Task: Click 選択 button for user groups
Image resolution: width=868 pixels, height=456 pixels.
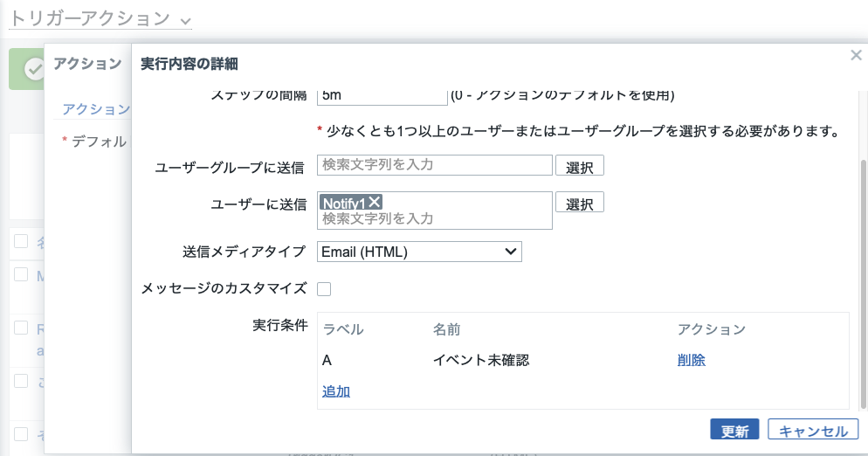Action: [x=580, y=166]
